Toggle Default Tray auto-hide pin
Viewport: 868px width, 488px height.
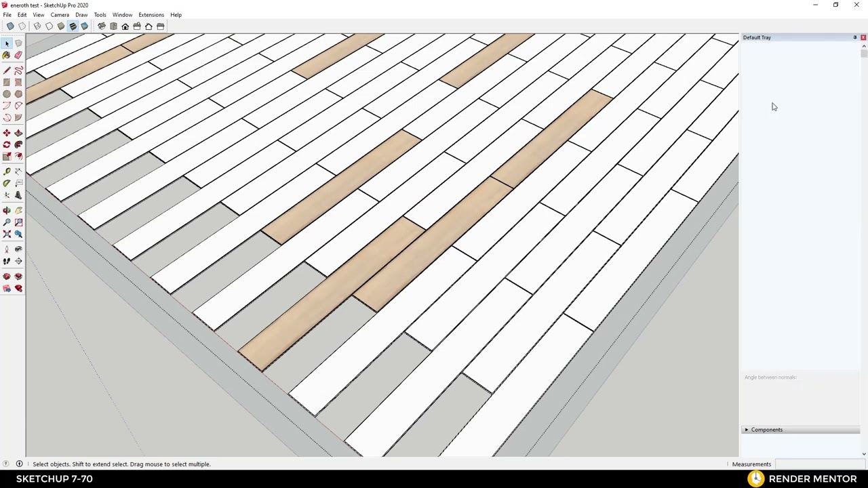tap(854, 37)
